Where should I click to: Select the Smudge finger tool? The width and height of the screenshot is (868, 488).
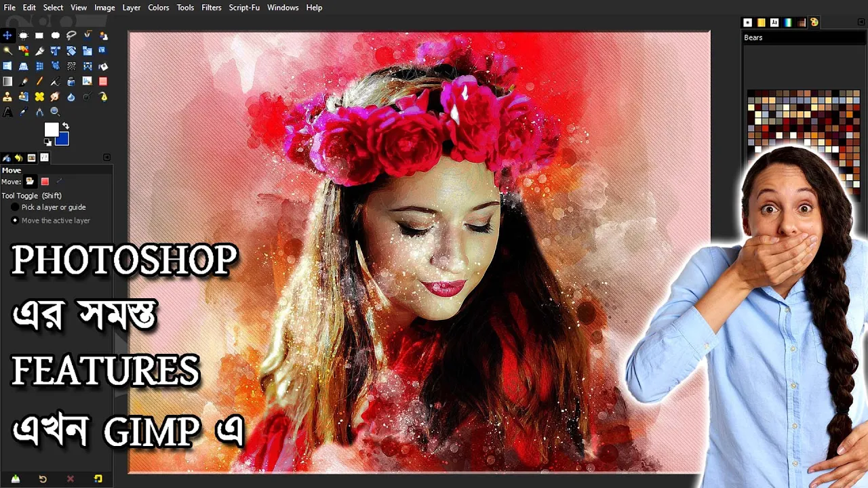point(56,97)
